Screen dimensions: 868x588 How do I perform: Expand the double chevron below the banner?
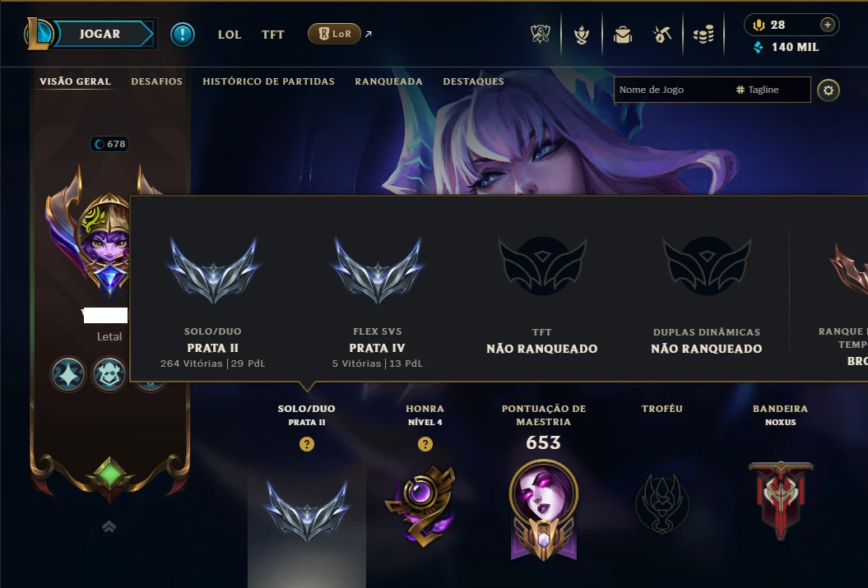click(x=109, y=526)
